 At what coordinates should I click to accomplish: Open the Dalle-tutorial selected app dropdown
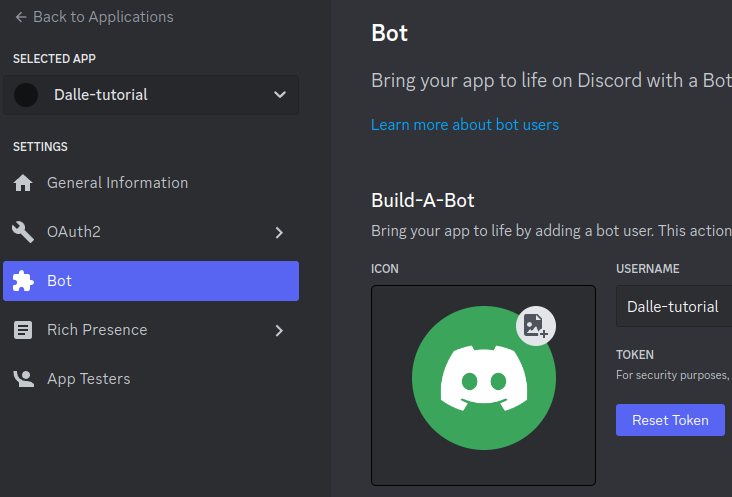(x=279, y=95)
